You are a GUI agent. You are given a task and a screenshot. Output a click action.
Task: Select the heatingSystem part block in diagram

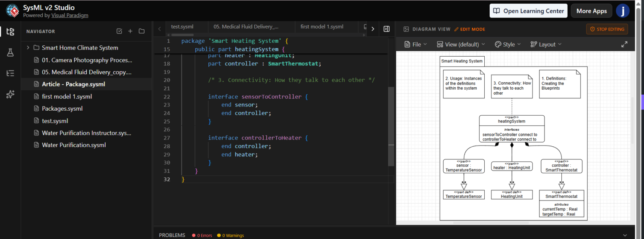(512, 129)
